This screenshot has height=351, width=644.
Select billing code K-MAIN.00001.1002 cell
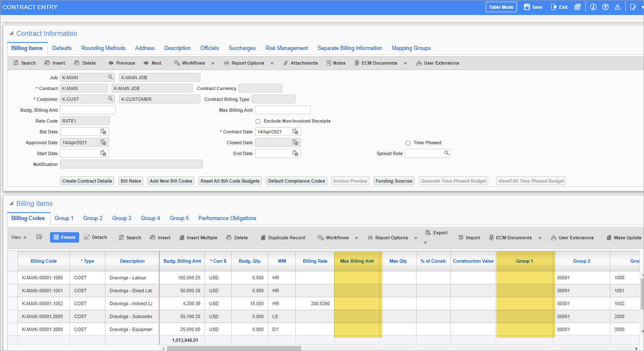[x=43, y=303]
